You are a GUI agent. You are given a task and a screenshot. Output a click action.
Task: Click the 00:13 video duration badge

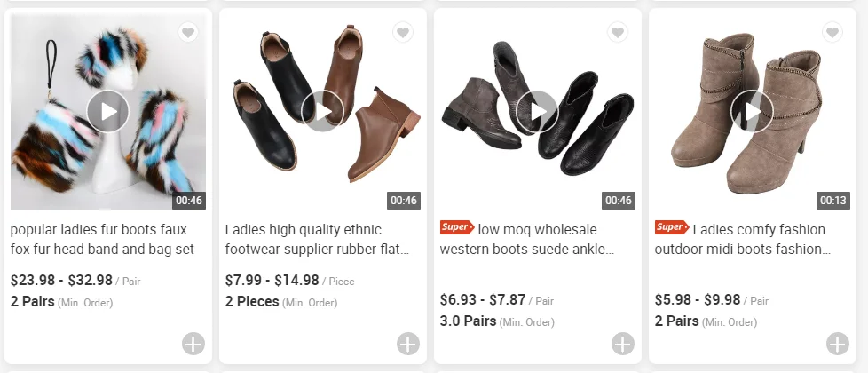coord(832,201)
